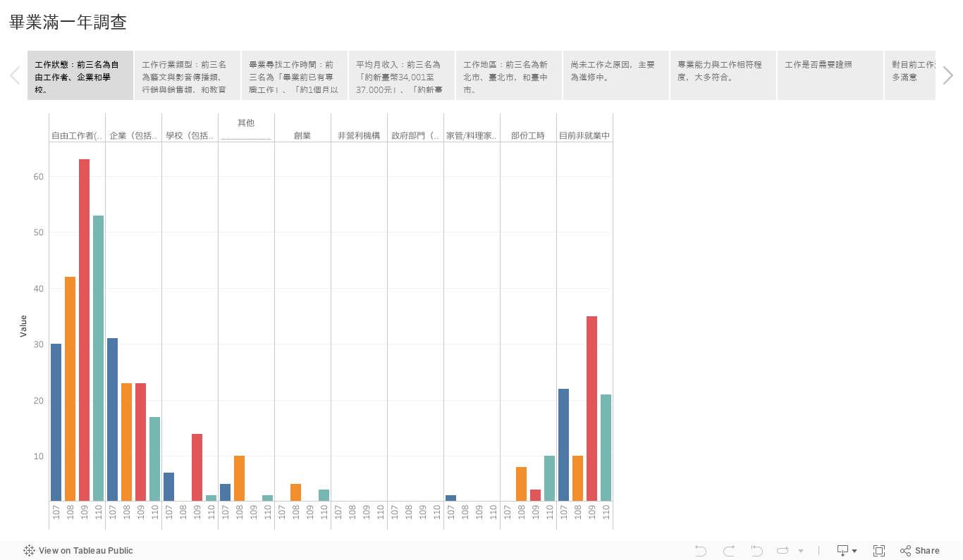Click blue 107 bar under 學校

click(168, 487)
